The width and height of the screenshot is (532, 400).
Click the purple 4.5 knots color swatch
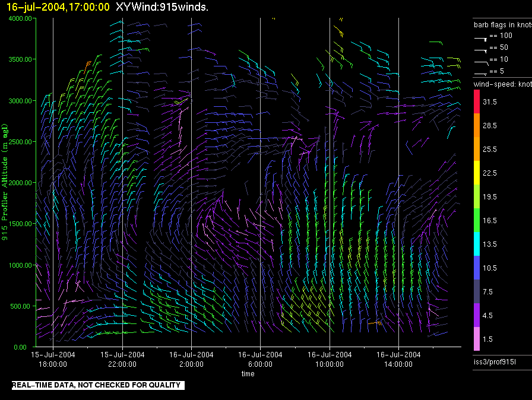(477, 315)
